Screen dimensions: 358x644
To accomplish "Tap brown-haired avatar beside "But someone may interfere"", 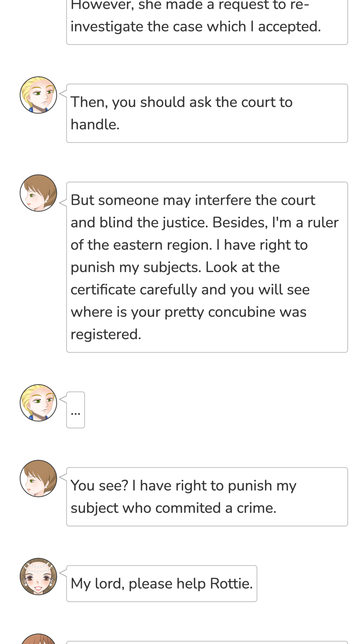I will point(38,193).
